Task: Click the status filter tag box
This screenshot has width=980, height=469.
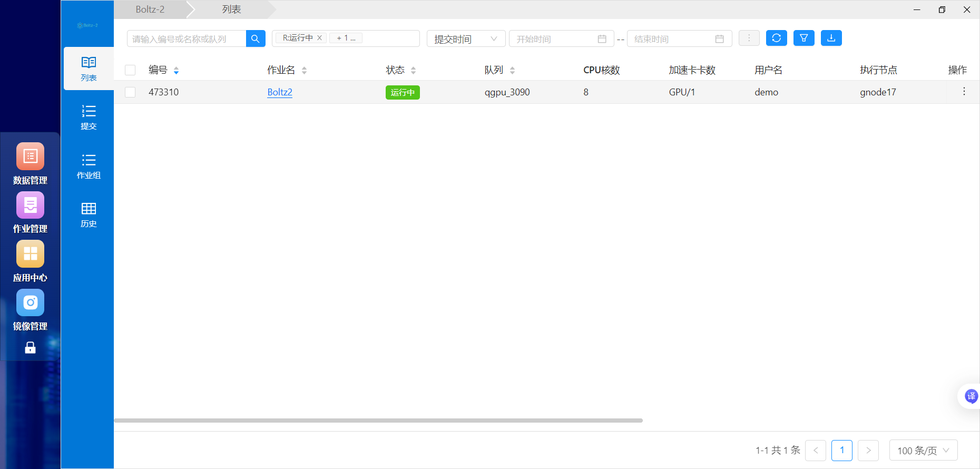Action: pyautogui.click(x=346, y=38)
